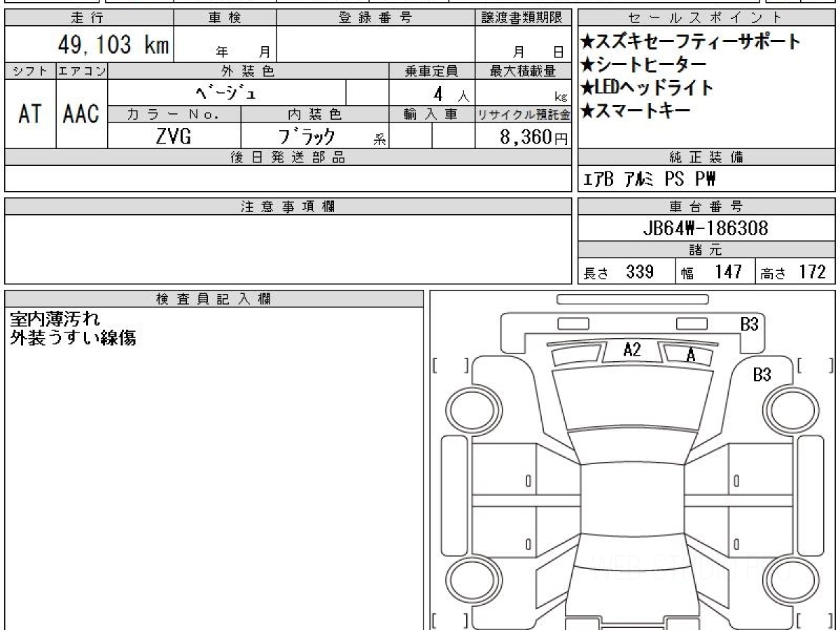Click chassis number JB64W-186308
The image size is (840, 630).
[x=706, y=228]
